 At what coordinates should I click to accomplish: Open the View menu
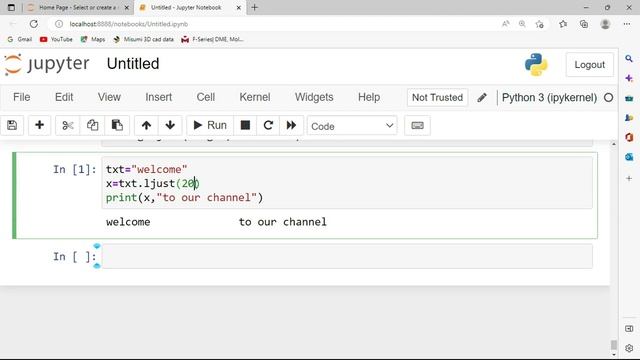109,97
